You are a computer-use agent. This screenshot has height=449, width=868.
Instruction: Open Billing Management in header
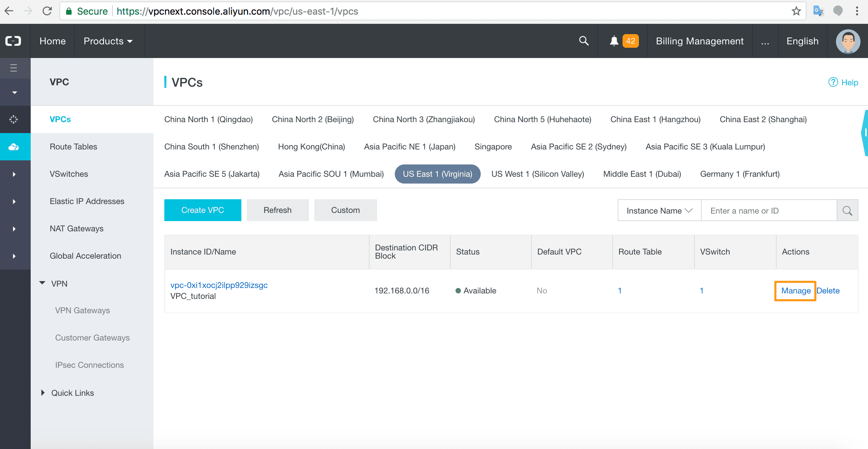point(700,41)
